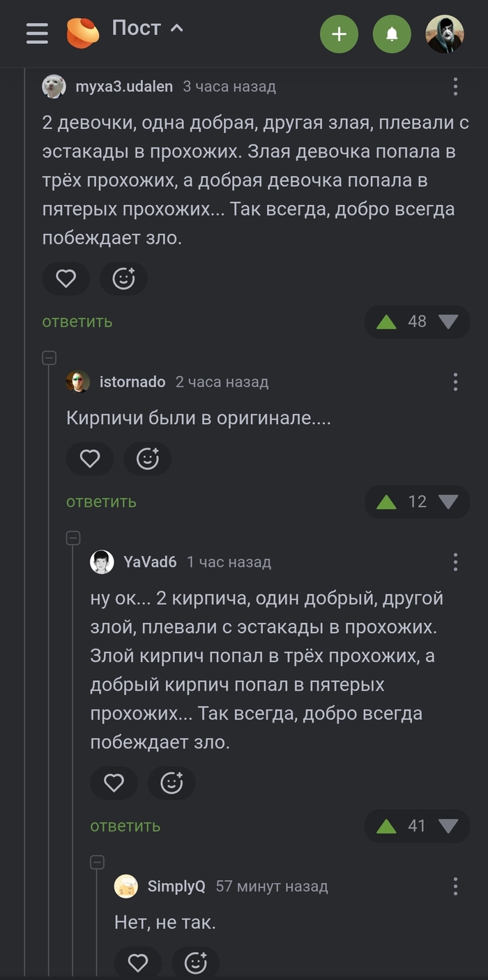The height and width of the screenshot is (980, 488).
Task: Downvote istornado's comment with 12 rating
Action: pos(448,502)
